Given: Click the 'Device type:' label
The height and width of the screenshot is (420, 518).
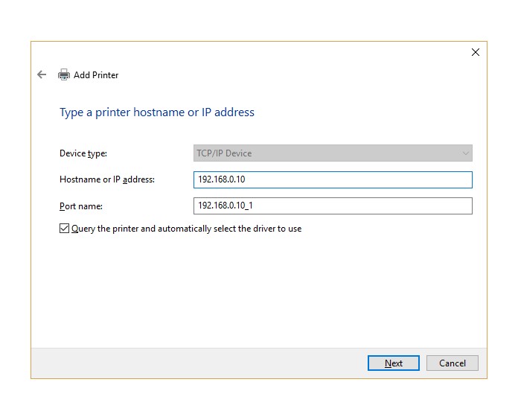Looking at the screenshot, I should tap(83, 153).
